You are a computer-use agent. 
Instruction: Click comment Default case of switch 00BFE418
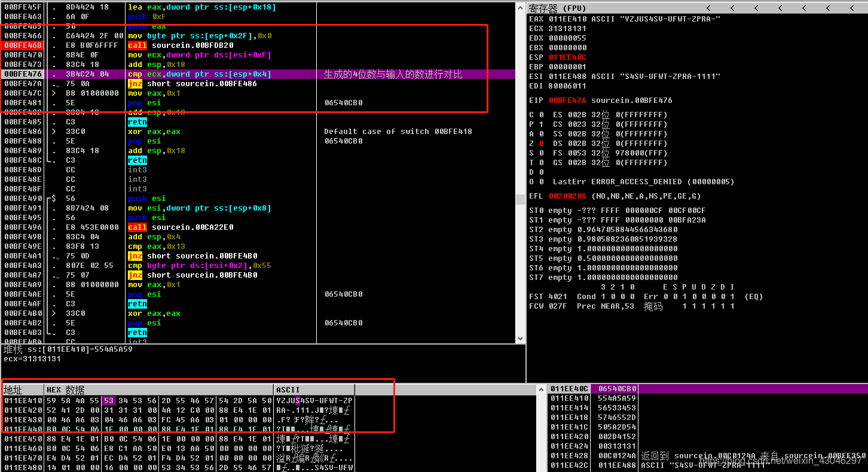pos(398,132)
